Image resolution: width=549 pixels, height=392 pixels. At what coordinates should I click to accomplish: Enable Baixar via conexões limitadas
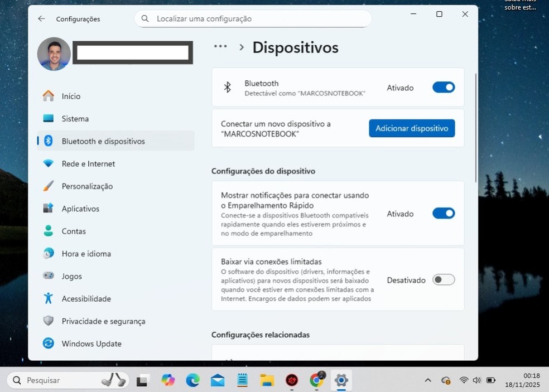tap(443, 279)
